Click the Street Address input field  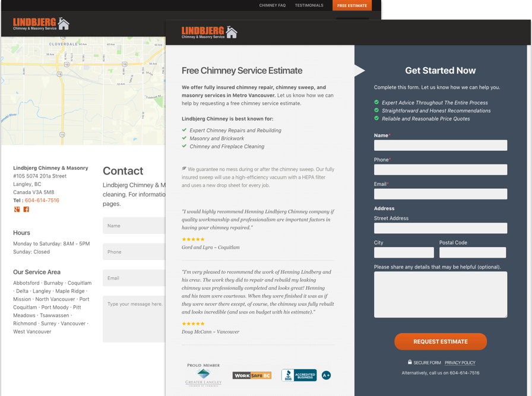point(441,228)
